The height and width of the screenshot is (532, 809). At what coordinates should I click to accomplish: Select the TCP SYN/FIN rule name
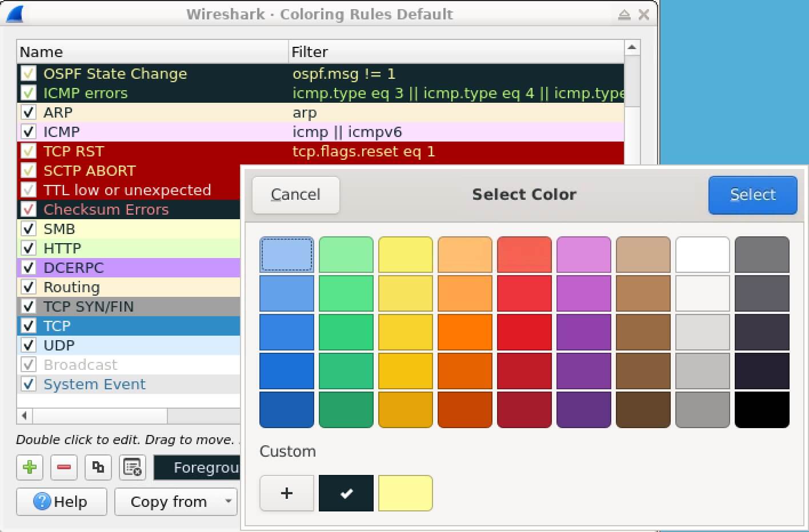click(89, 307)
